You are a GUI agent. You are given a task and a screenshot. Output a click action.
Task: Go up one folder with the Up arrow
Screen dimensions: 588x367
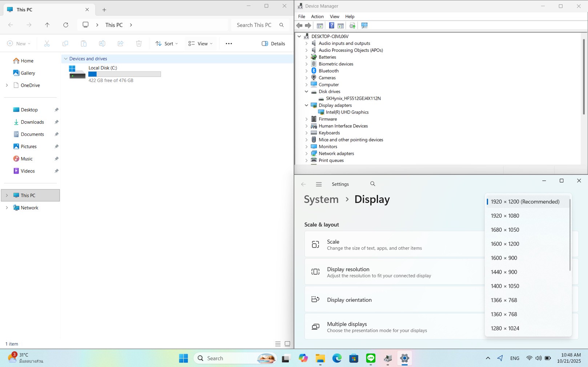(47, 25)
